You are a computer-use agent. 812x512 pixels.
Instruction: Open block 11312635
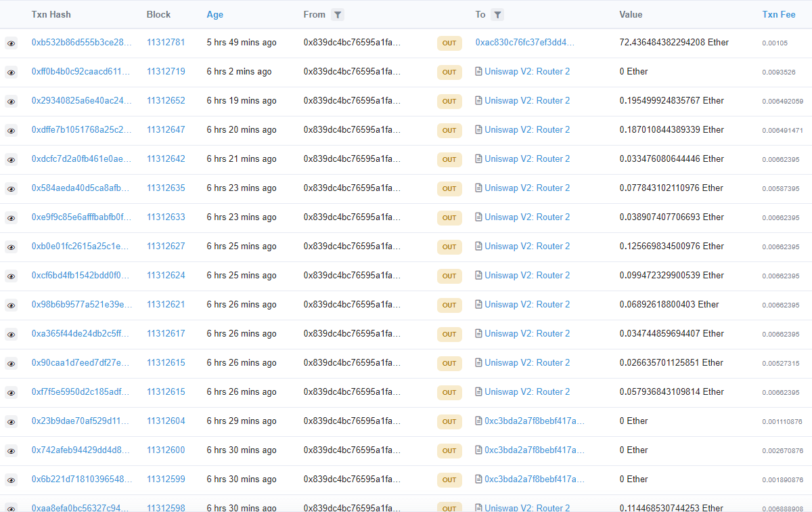[166, 188]
